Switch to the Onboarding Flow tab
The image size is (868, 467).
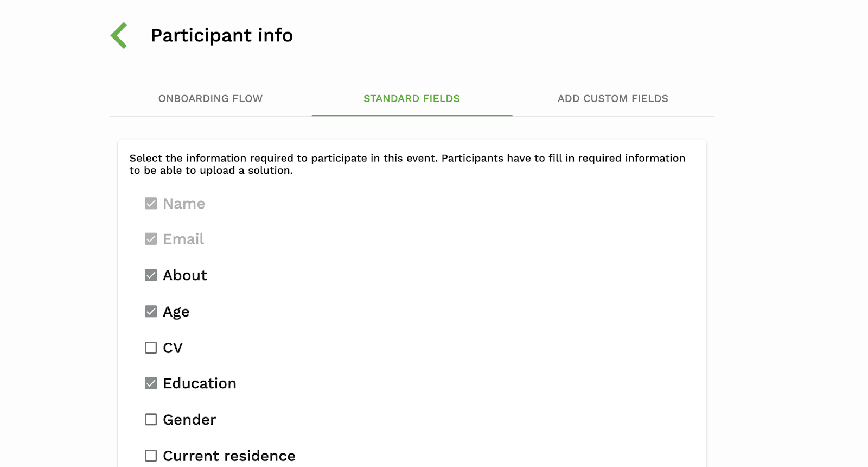click(210, 99)
